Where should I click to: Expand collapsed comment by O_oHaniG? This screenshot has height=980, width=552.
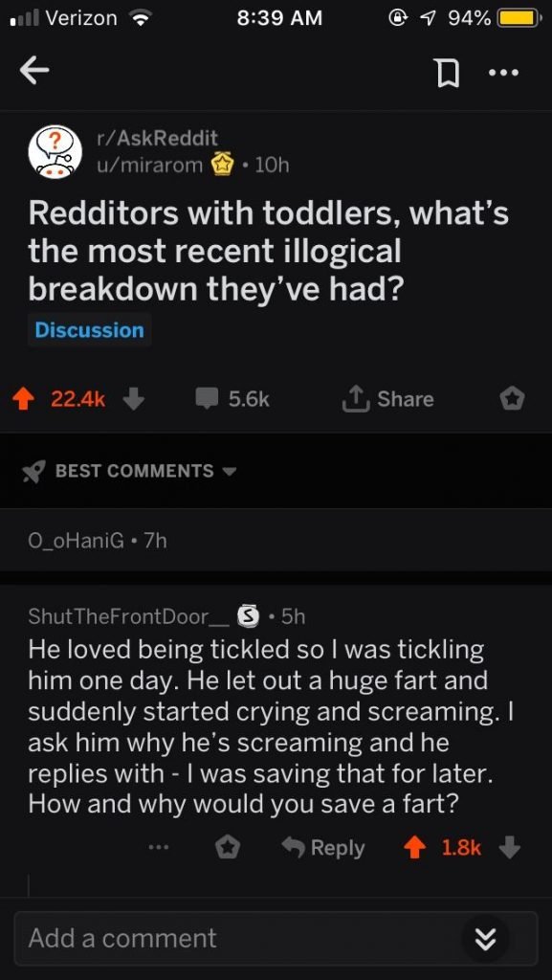(276, 541)
